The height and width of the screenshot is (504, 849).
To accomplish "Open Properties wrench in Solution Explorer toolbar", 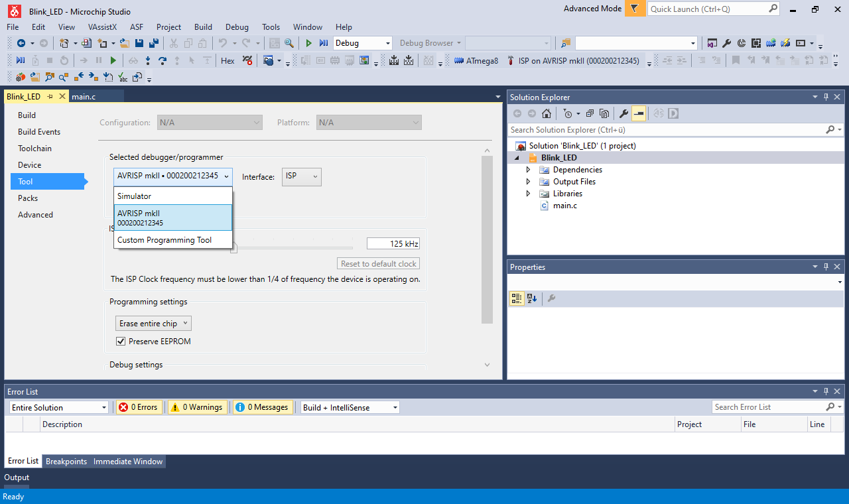I will [623, 113].
